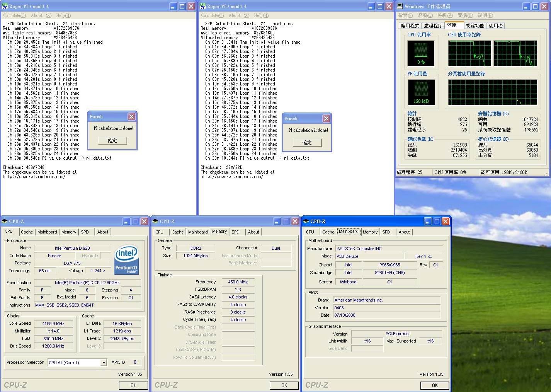Open About menu in right Super PI window
The width and height of the screenshot is (551, 392).
pos(239,15)
